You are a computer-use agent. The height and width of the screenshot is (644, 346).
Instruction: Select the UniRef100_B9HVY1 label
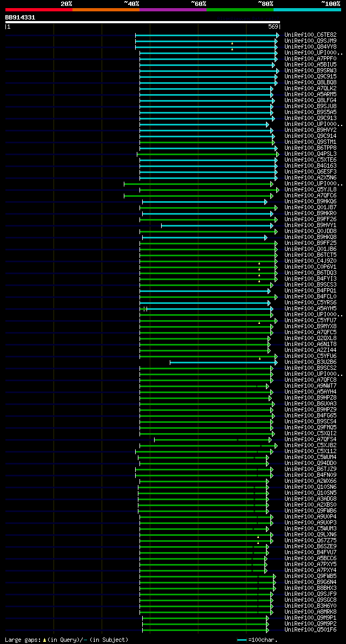point(310,225)
